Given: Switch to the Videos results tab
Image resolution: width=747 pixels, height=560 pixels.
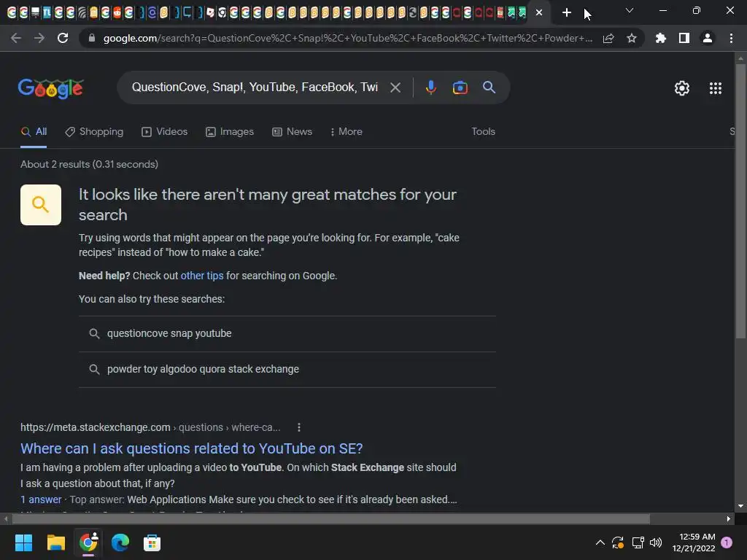Looking at the screenshot, I should click(165, 132).
